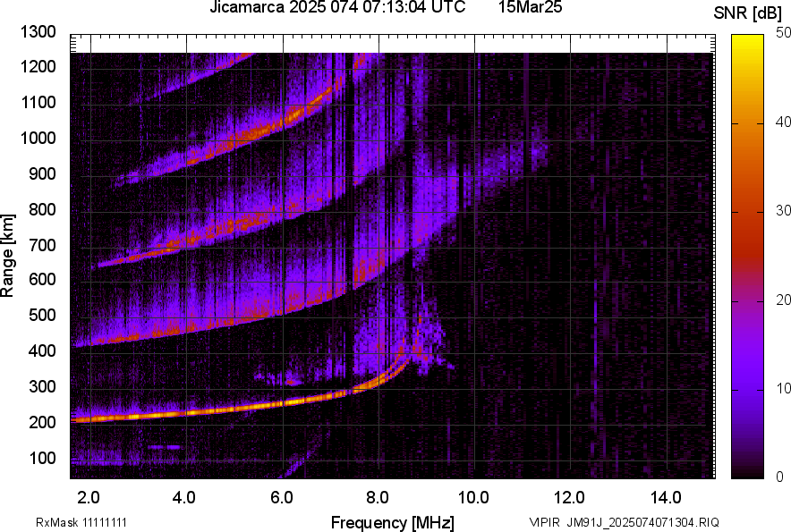
Task: Click the 'Range [km]' axis label
Action: [7, 256]
